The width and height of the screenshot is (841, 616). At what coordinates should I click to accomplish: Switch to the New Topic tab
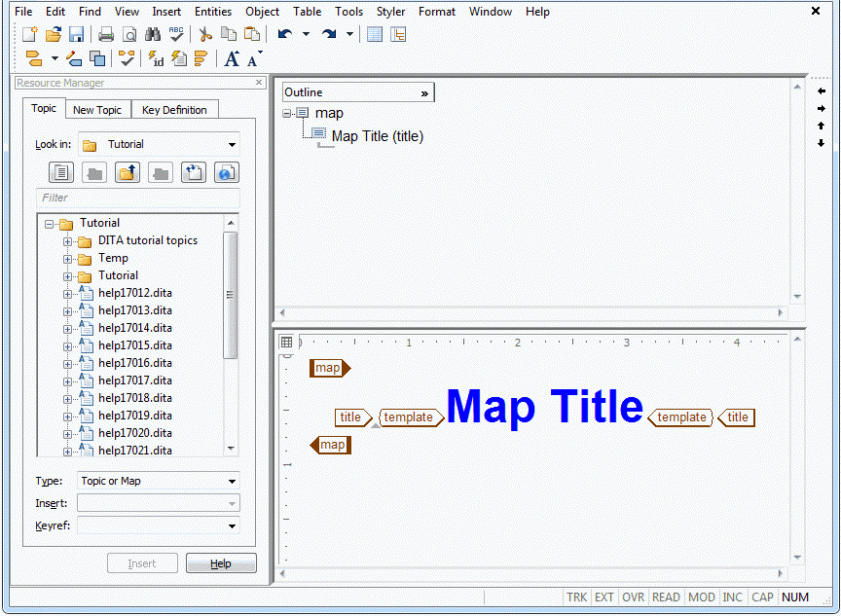(x=97, y=110)
